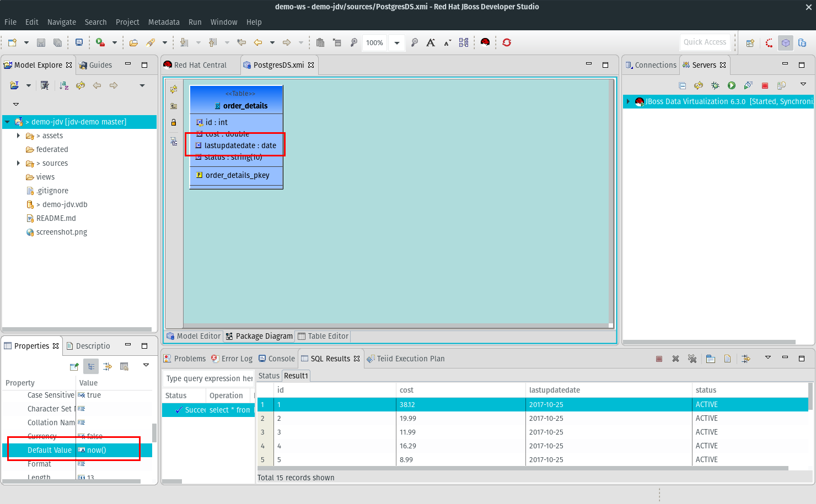Increase diagram font size with large A icon
The width and height of the screenshot is (816, 504).
(431, 42)
